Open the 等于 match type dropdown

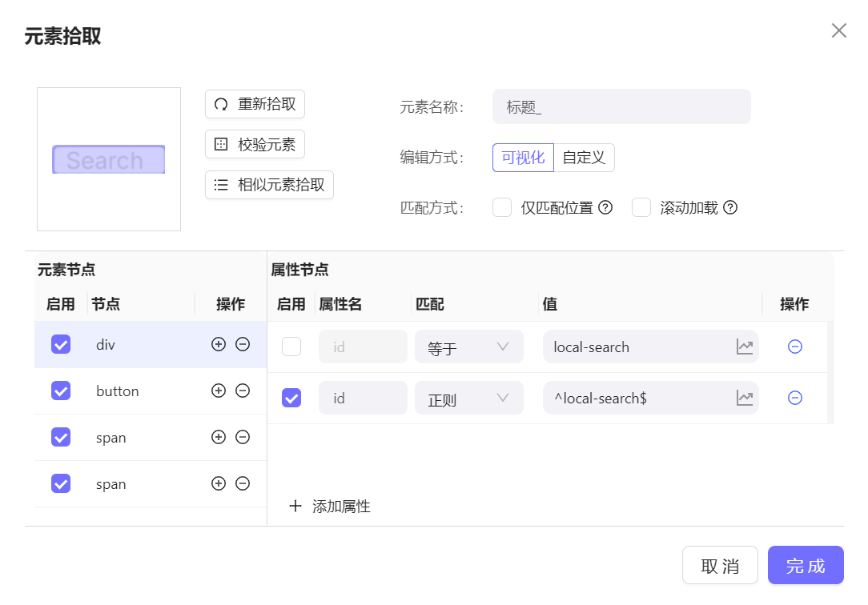[x=468, y=347]
